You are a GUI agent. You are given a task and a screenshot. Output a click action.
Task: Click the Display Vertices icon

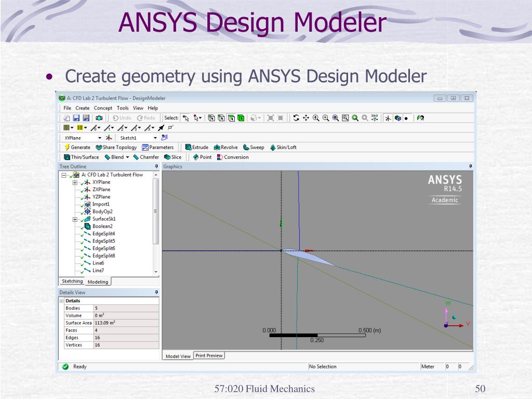[x=170, y=128]
